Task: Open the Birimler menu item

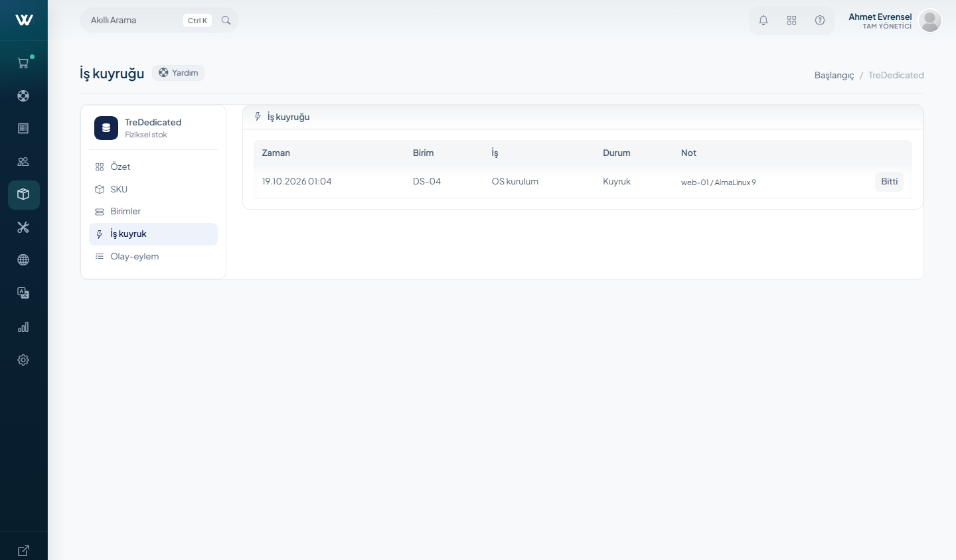Action: click(x=153, y=211)
